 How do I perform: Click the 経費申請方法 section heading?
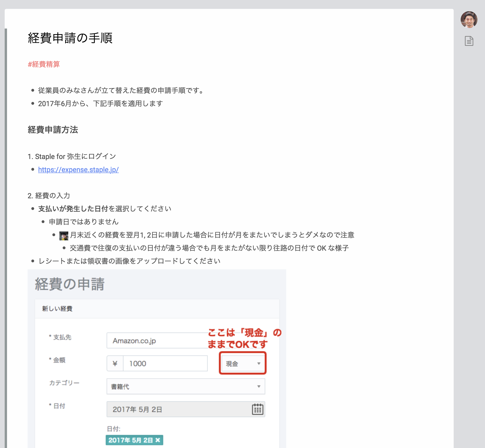53,130
